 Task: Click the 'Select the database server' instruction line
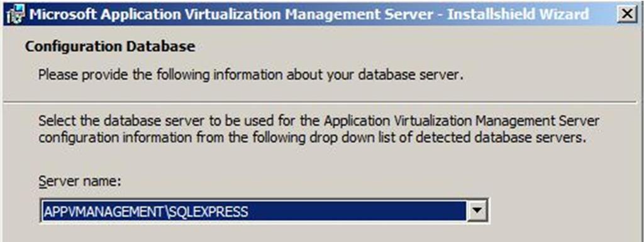319,122
